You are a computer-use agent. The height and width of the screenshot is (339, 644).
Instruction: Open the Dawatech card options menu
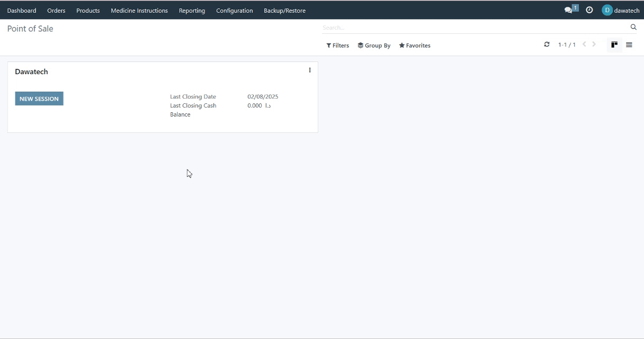pyautogui.click(x=310, y=70)
